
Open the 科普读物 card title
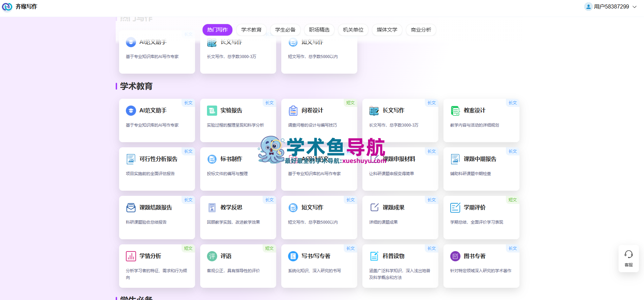(x=394, y=256)
